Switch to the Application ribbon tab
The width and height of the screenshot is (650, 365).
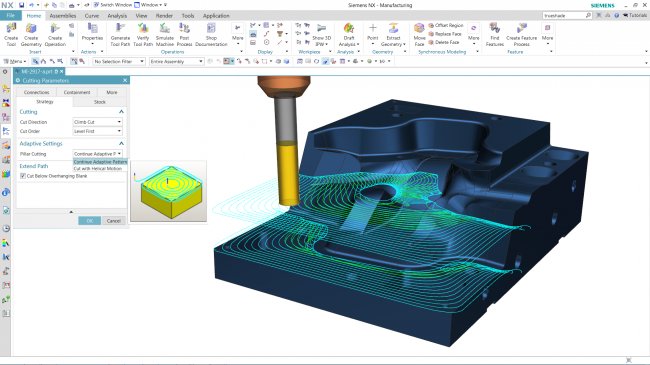216,16
